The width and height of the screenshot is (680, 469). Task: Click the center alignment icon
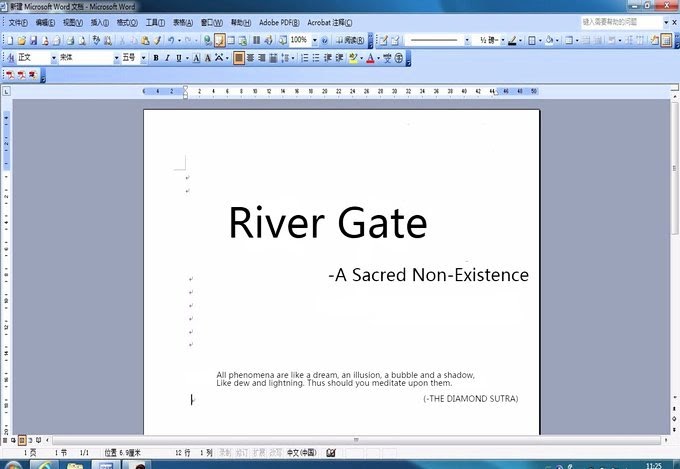250,58
